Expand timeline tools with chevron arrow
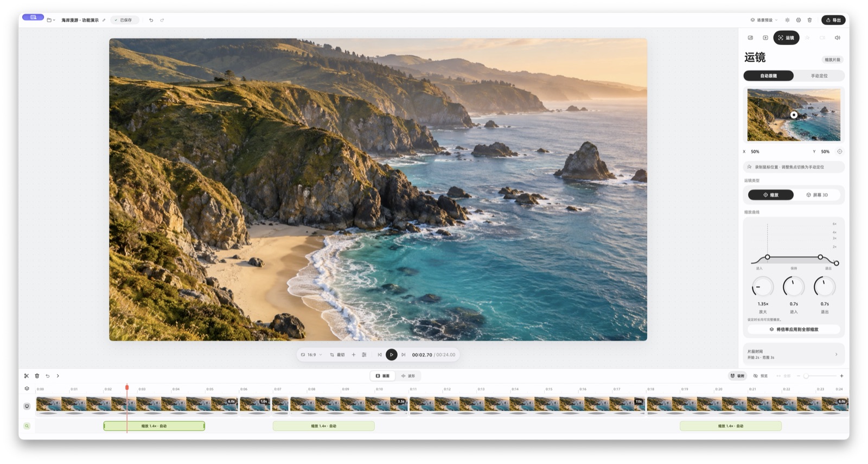868x464 pixels. (58, 376)
